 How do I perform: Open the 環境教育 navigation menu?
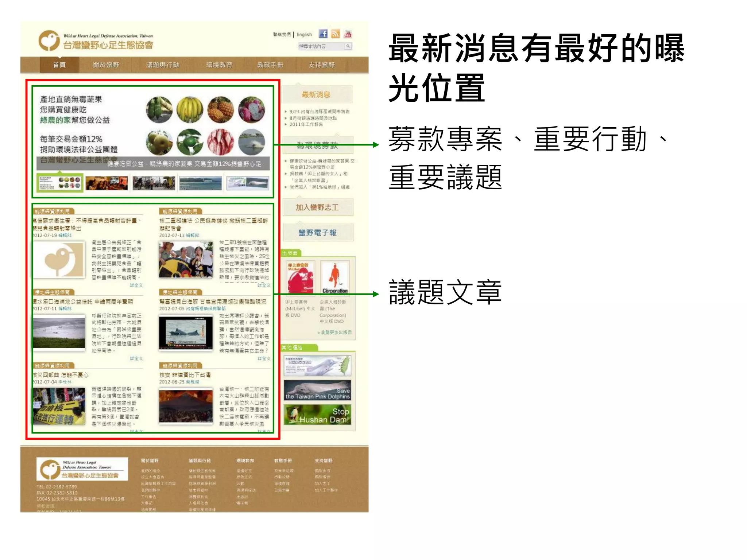(219, 65)
